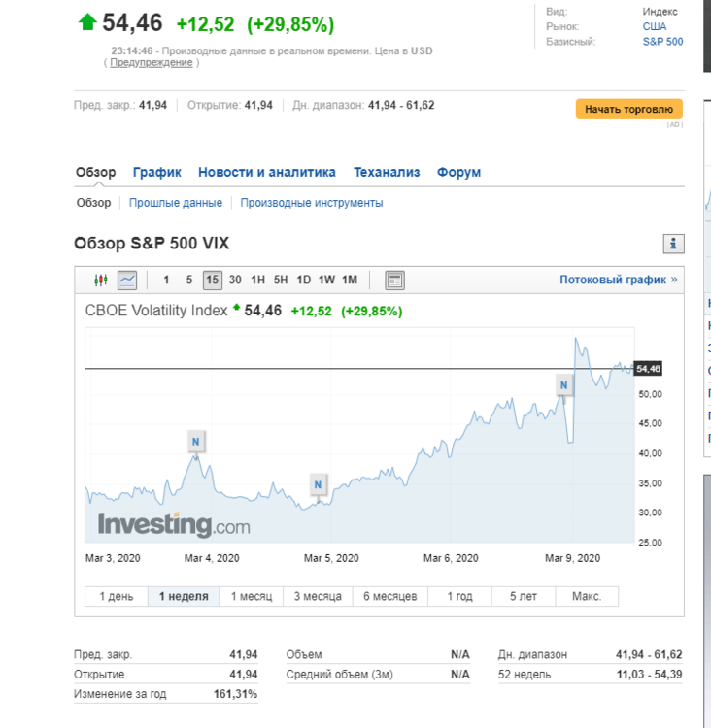The image size is (711, 728).
Task: Open the news marker N near Mar 4
Action: (x=195, y=442)
